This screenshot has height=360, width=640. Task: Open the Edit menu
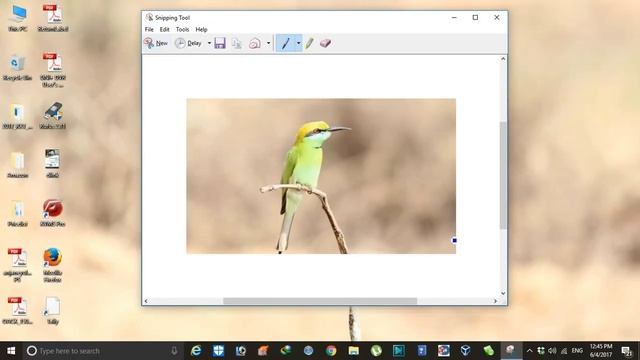point(164,29)
